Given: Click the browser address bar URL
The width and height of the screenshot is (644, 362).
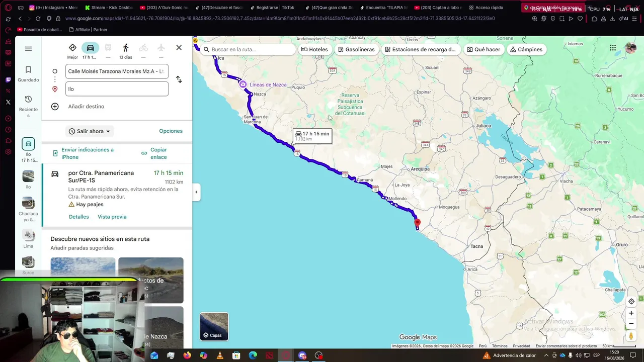Looking at the screenshot, I should click(280, 19).
